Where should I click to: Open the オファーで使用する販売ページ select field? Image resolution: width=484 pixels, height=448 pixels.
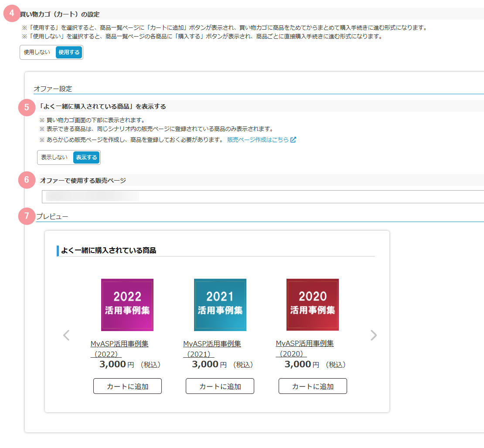coord(262,197)
